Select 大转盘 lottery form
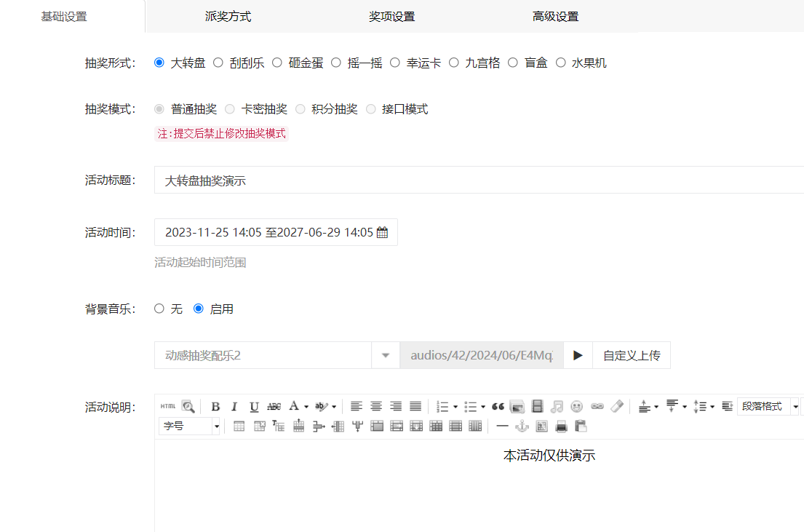 tap(159, 63)
